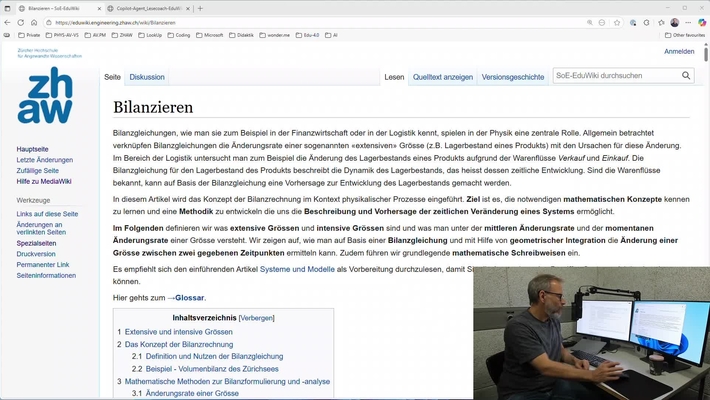Viewport: 710px width, 400px height.
Task: Jump to Extensive und intensive Grössen
Action: click(178, 332)
